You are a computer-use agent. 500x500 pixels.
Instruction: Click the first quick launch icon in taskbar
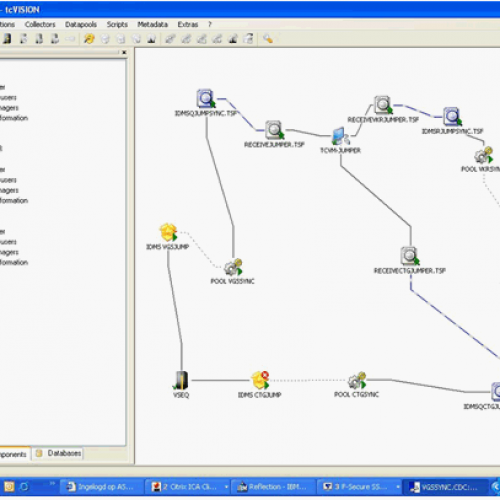pos(9,487)
